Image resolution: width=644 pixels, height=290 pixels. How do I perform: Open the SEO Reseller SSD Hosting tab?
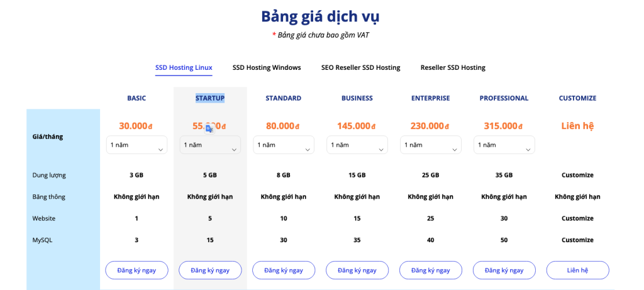360,67
